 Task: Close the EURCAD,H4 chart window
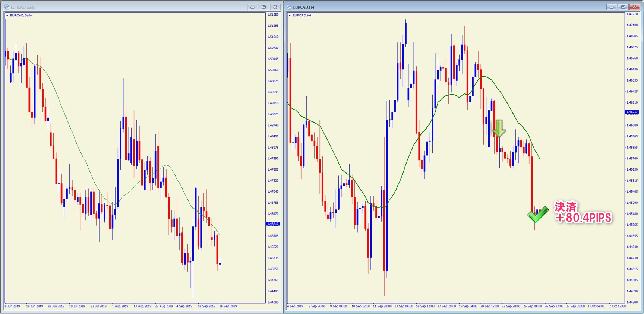pyautogui.click(x=635, y=7)
